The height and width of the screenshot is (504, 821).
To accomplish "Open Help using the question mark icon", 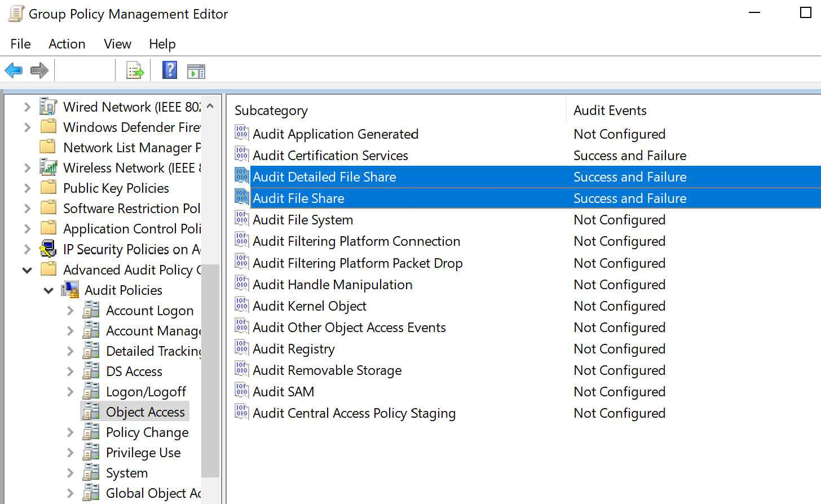I will point(169,69).
